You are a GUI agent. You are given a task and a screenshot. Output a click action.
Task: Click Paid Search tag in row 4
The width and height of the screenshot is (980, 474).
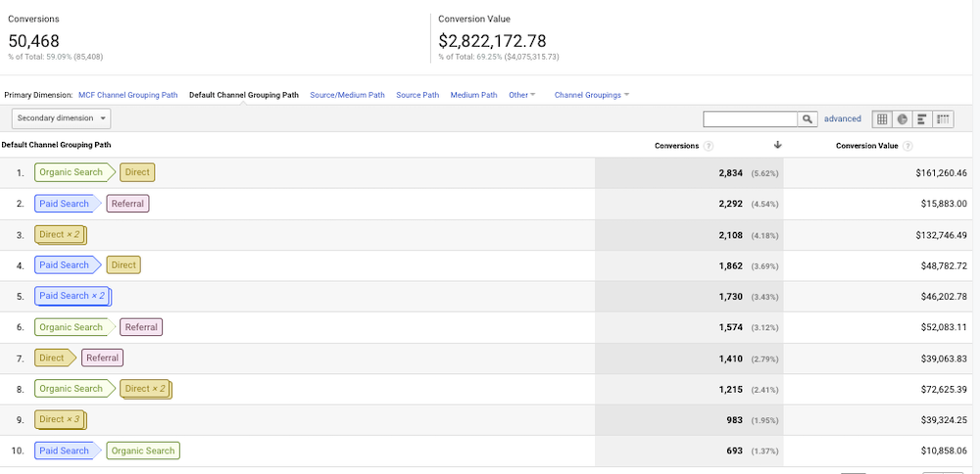click(x=69, y=265)
